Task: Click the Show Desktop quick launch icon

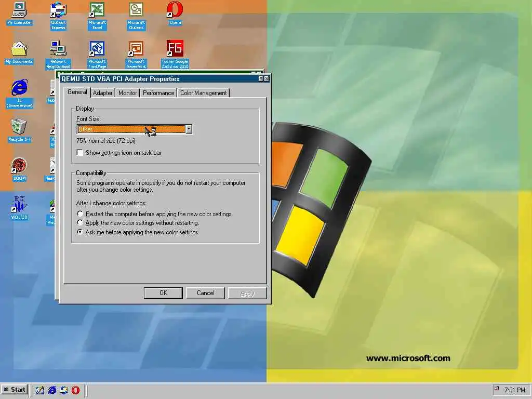Action: point(40,390)
